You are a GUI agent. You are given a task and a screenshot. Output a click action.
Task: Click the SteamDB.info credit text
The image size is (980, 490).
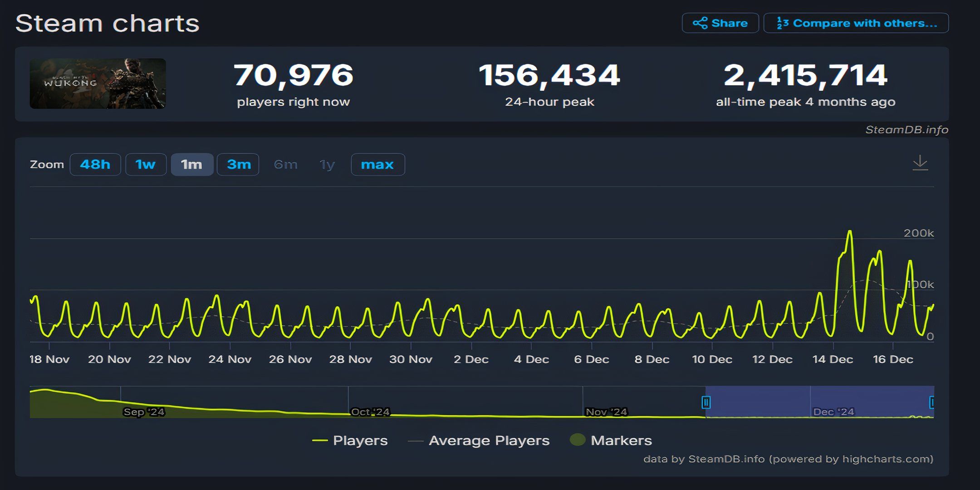click(x=906, y=130)
